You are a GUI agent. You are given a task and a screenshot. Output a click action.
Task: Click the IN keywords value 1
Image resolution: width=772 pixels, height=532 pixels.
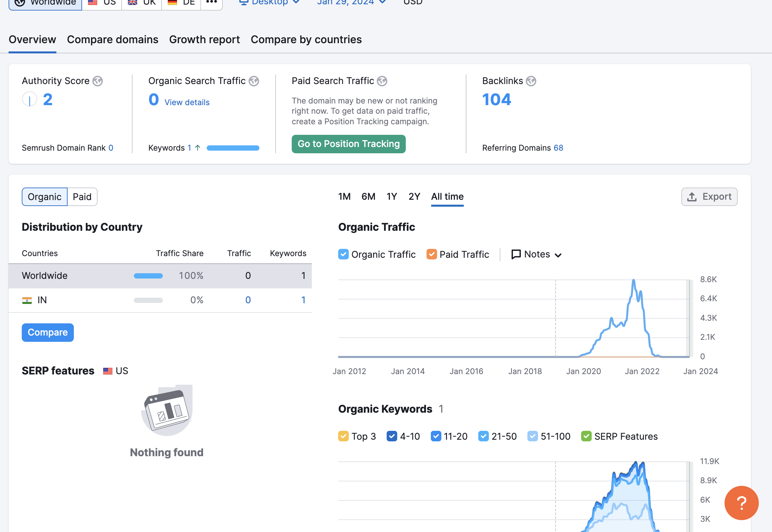(x=303, y=300)
